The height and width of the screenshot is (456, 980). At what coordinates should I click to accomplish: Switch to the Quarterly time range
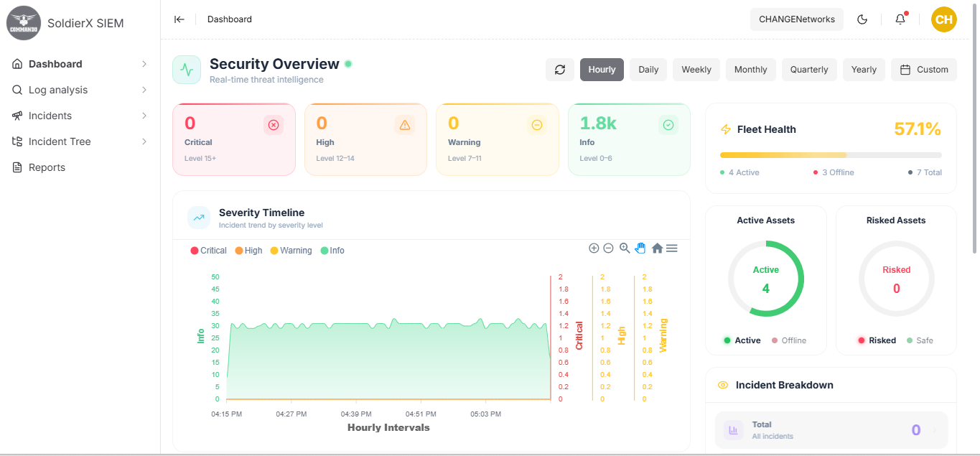(809, 70)
